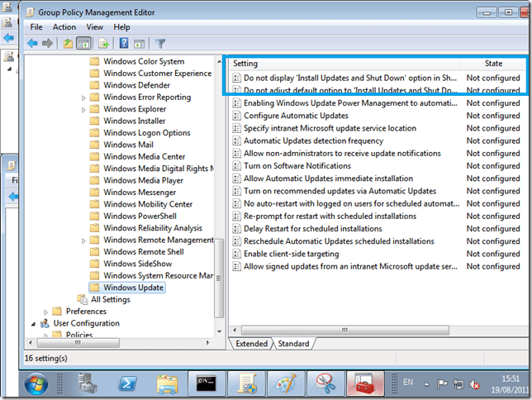Open the Action menu

pyautogui.click(x=64, y=27)
